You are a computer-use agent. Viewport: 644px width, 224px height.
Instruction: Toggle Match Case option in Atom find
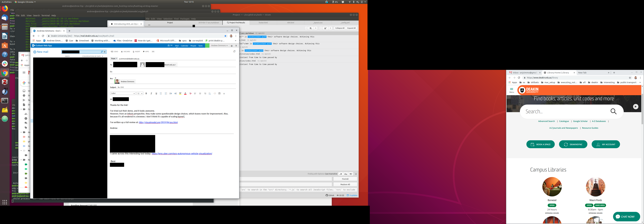(346, 174)
